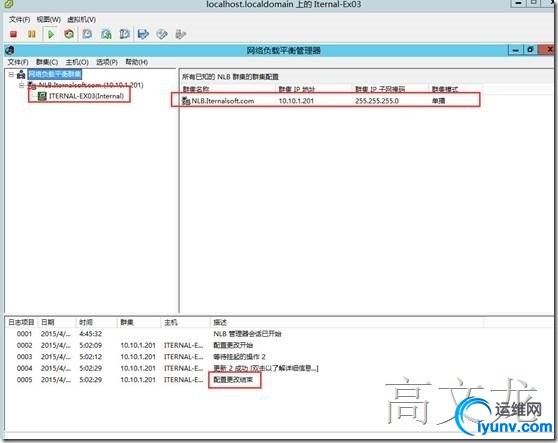Click the NLB Manager window title icon
Screen dimensions: 558x443
tap(10, 50)
